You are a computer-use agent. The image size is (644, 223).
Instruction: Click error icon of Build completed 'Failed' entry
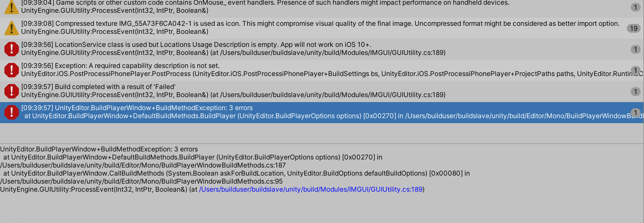tap(11, 91)
